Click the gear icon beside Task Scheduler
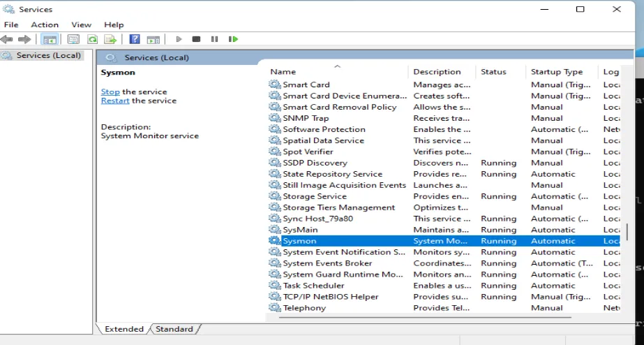 coord(274,286)
